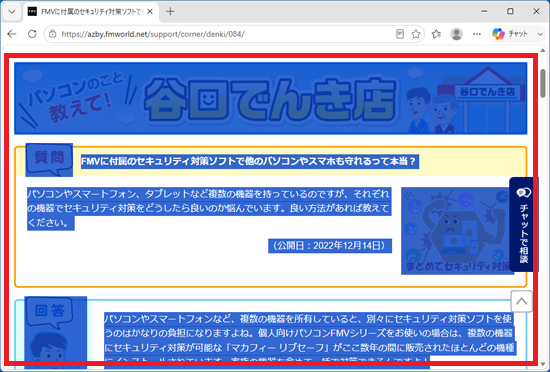Click the question heading about FMV security
This screenshot has height=372, width=550.
pos(250,162)
